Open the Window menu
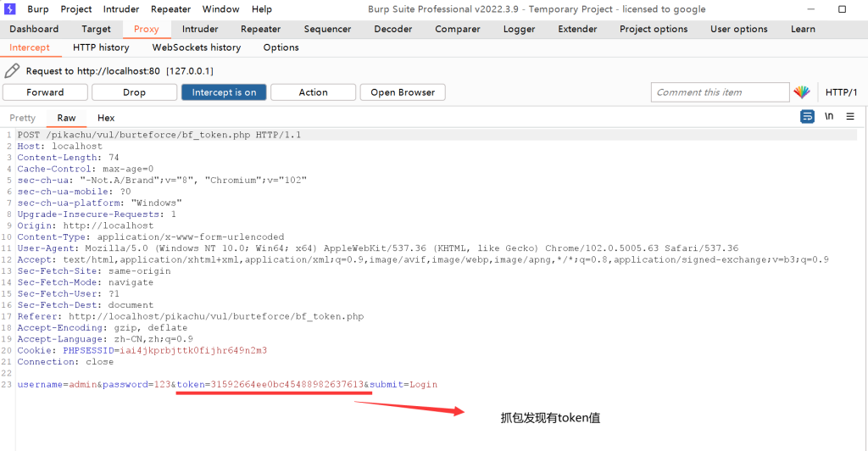 coord(221,9)
